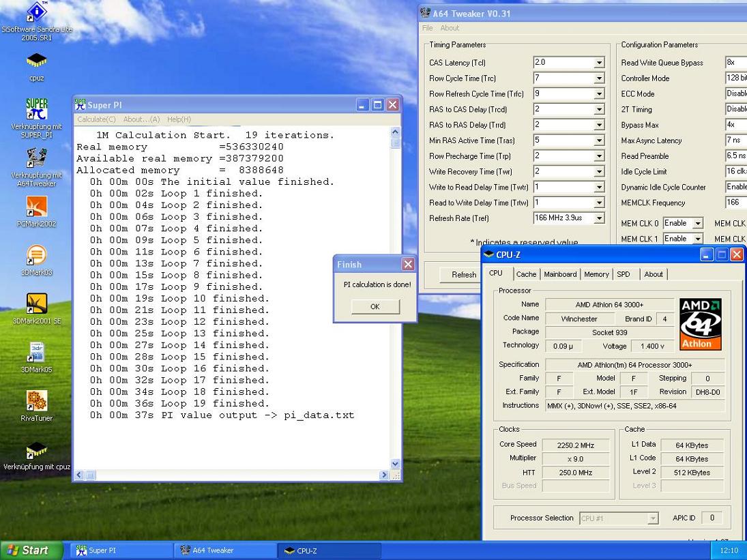Open the cpuz desktop icon
747x560 pixels.
point(36,62)
